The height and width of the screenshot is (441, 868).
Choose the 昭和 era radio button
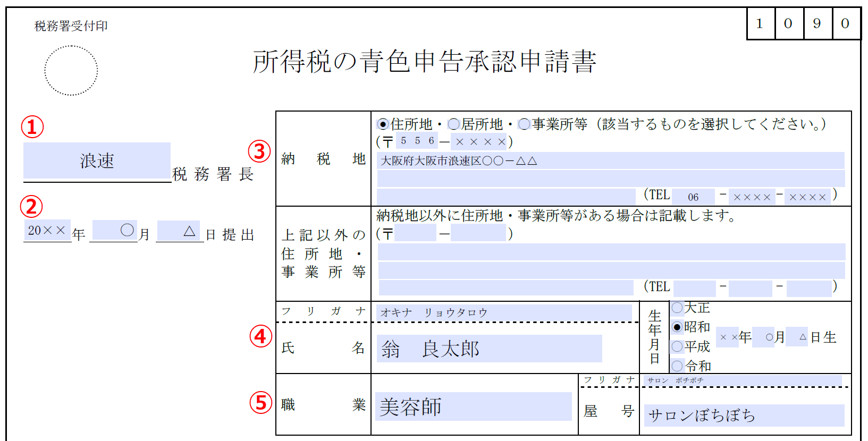tap(677, 327)
